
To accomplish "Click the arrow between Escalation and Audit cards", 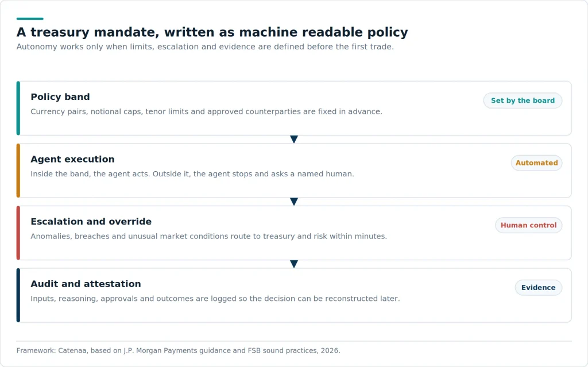I will (294, 264).
